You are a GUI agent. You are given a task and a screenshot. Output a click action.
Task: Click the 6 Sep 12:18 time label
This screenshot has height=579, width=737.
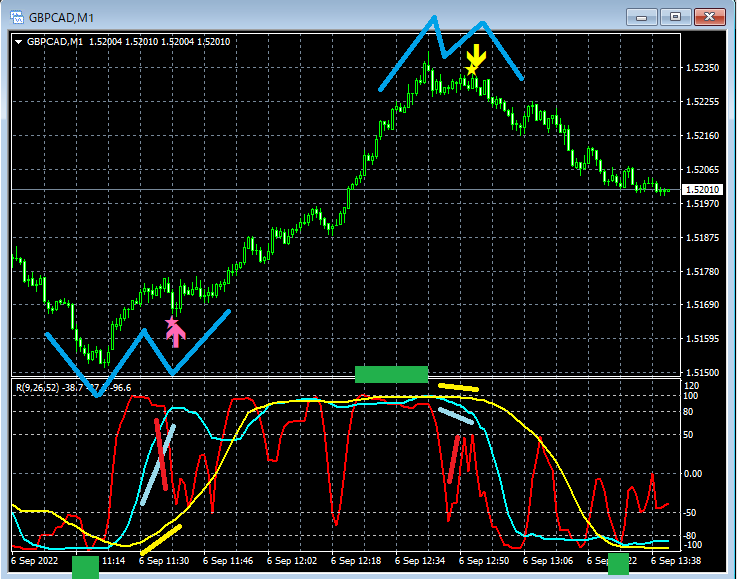(x=356, y=561)
